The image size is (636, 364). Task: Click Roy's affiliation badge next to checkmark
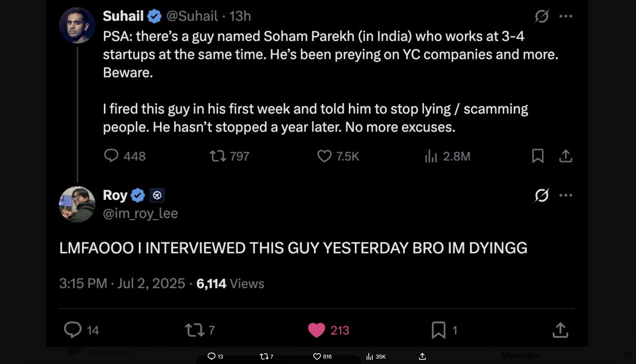pyautogui.click(x=157, y=195)
